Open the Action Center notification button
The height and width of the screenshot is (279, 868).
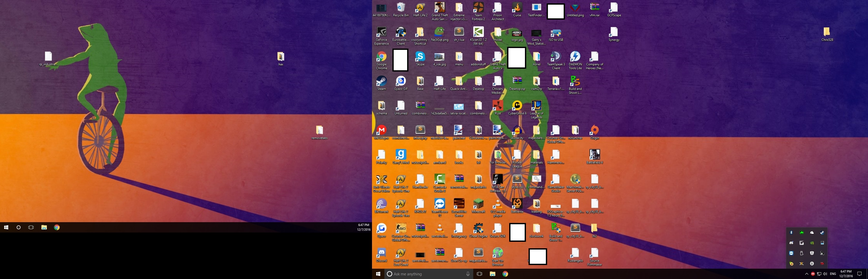[x=859, y=274]
